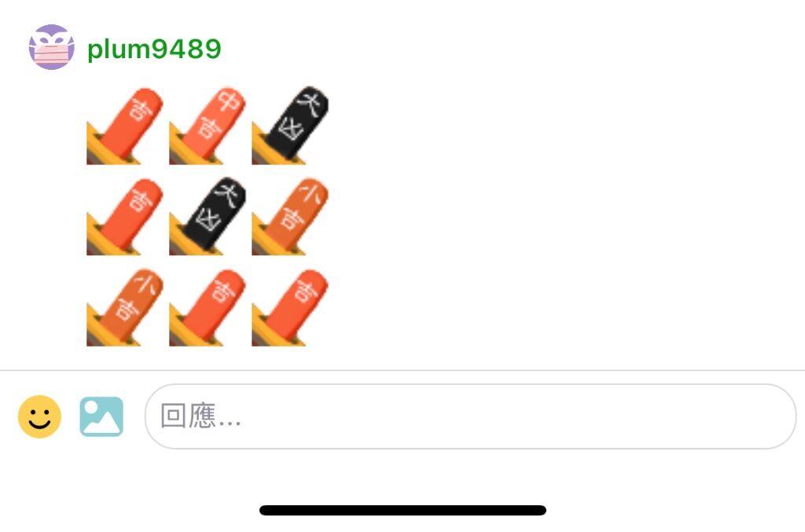
Task: Tap the blank area beside the fortune sticks
Action: (x=564, y=217)
